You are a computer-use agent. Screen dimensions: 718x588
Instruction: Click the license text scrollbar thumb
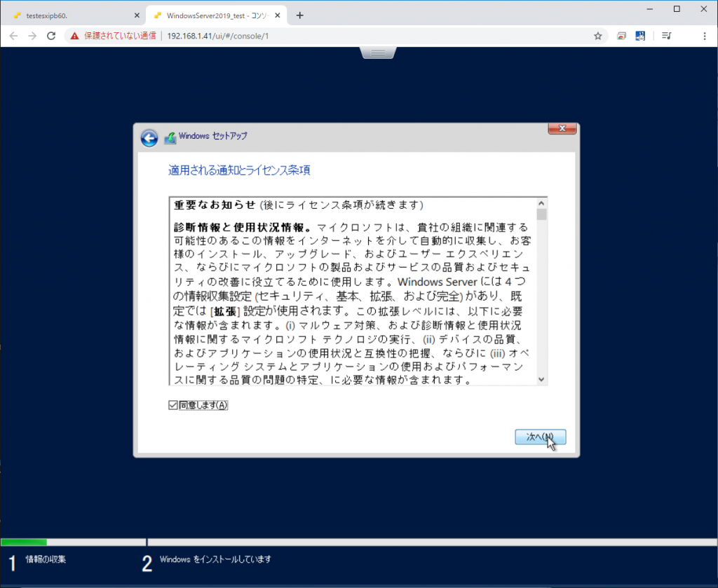[542, 214]
